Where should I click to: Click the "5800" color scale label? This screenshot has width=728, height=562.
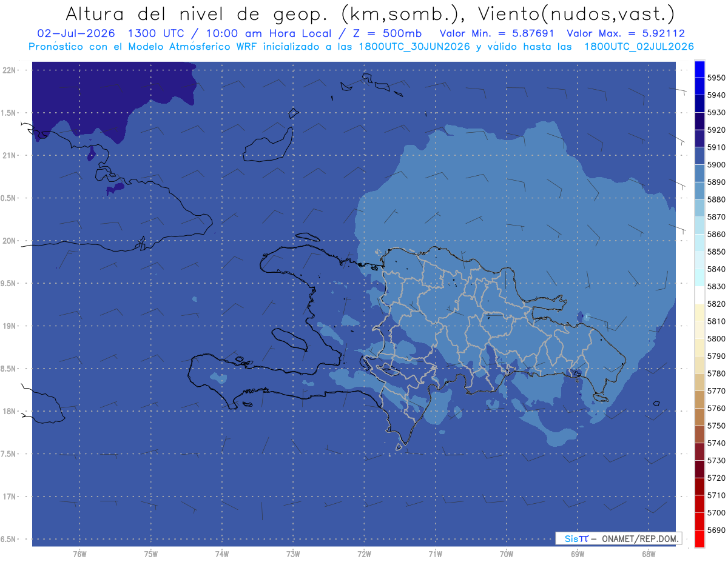(716, 338)
